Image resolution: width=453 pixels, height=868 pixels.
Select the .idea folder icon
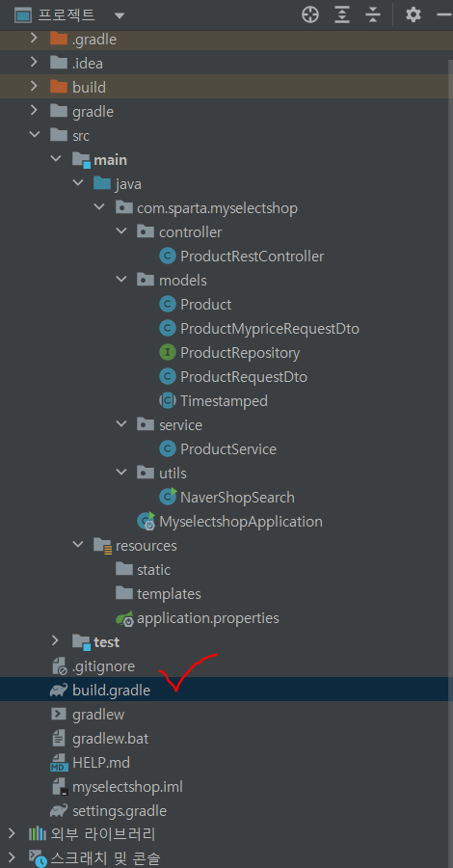click(x=58, y=63)
